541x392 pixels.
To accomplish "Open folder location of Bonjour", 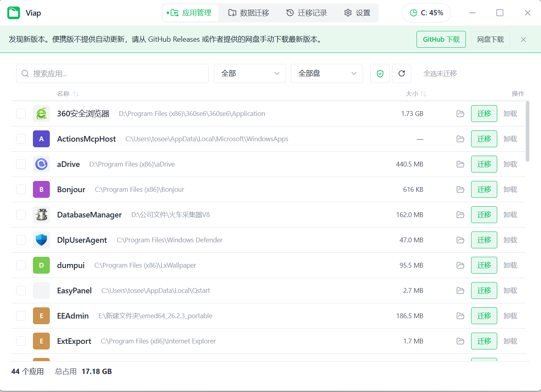I will [460, 189].
